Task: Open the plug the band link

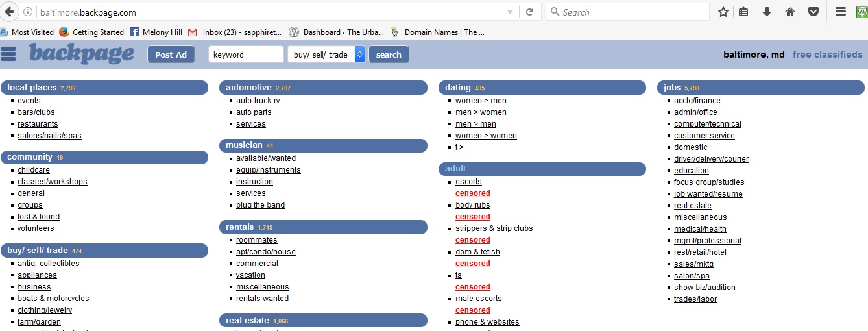Action: [x=260, y=205]
